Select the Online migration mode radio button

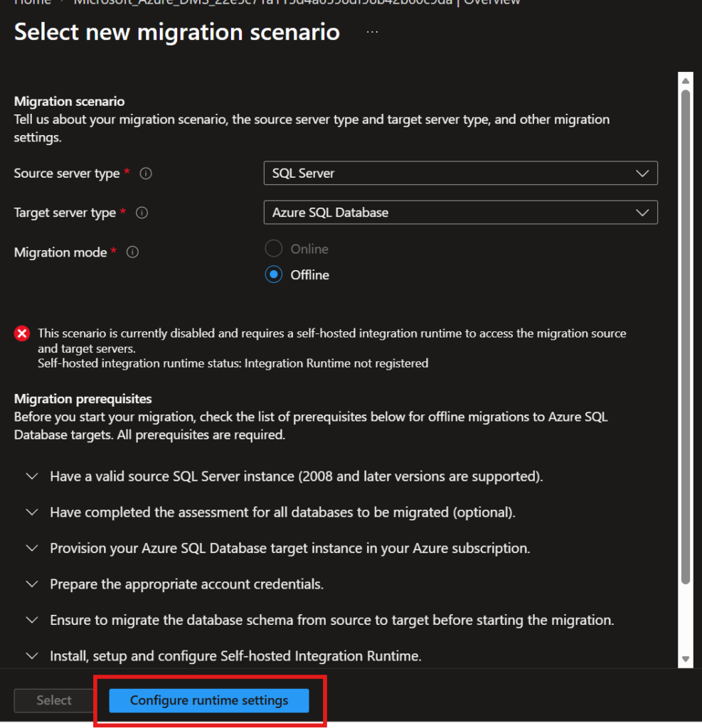[274, 249]
